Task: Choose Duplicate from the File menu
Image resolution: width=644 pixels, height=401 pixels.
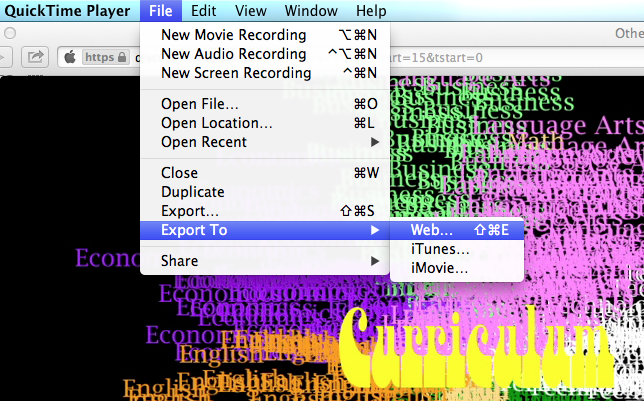Action: (x=265, y=192)
